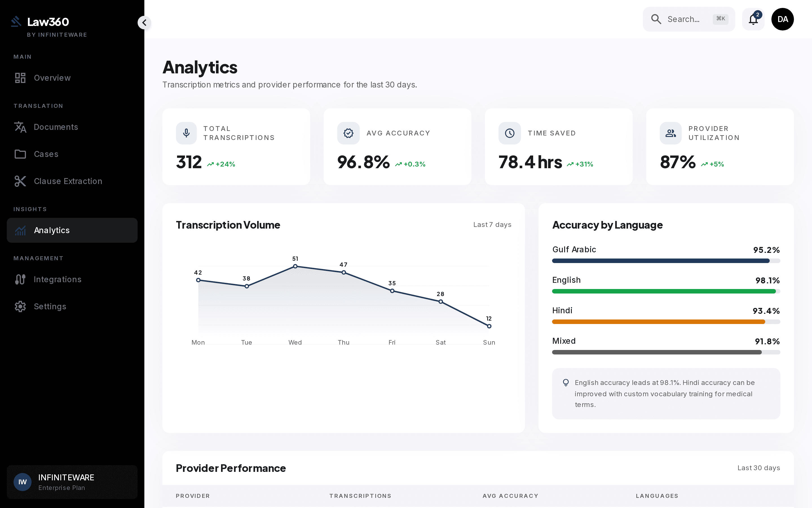Click the 98.1% English value

click(x=767, y=281)
